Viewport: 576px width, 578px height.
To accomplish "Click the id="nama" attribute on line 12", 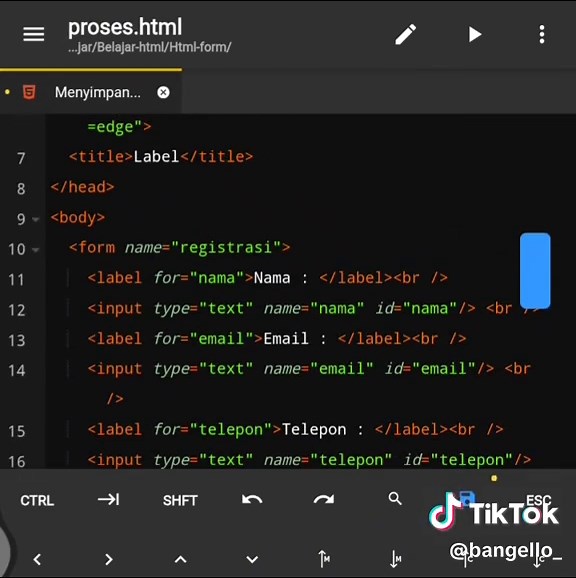I will click(x=416, y=308).
